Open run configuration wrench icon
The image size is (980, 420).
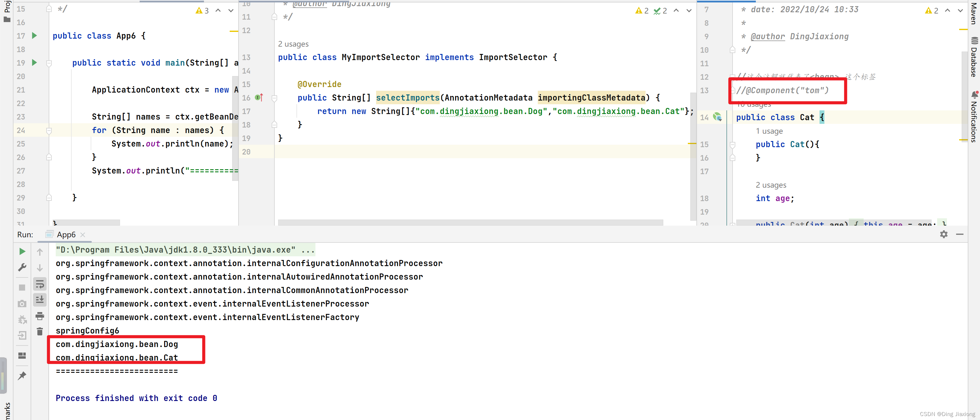click(x=22, y=268)
